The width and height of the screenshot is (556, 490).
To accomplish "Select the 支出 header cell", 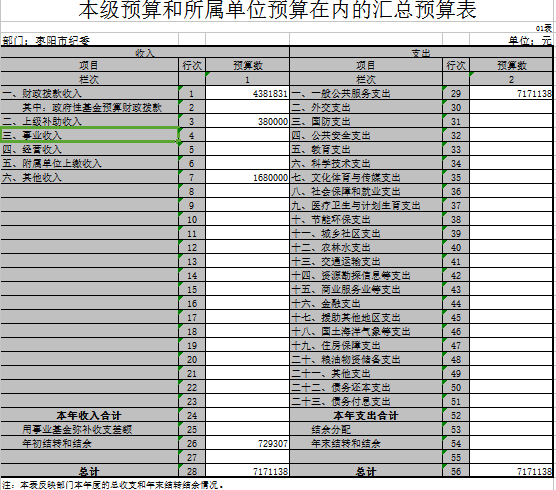I will click(421, 52).
